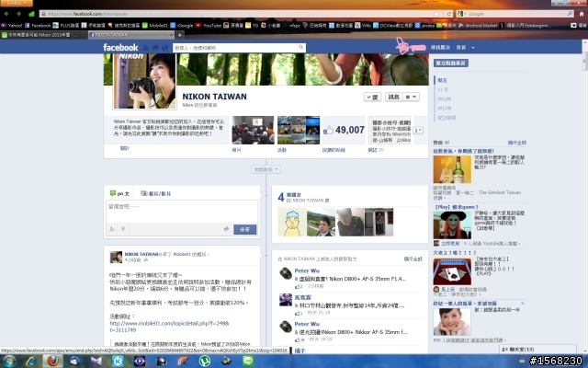This screenshot has width=588, height=368.
Task: Open the gear dropdown beside the message button
Action: 411,97
